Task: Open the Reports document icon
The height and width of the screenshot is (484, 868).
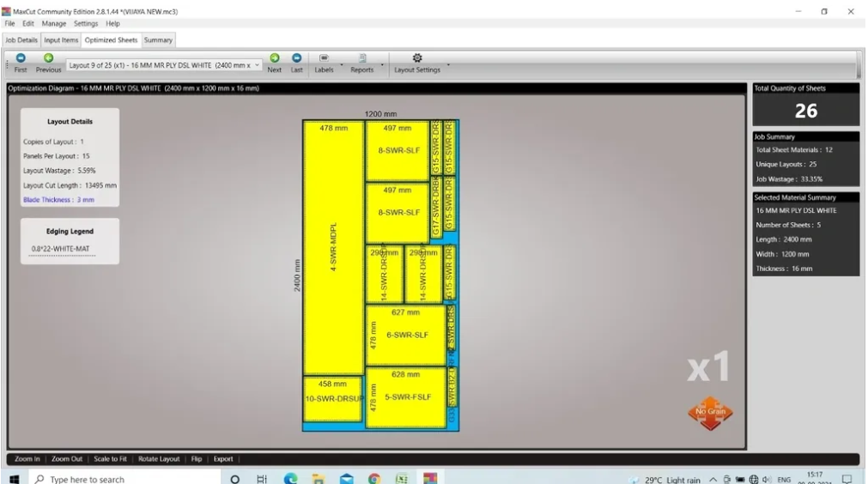Action: click(x=361, y=58)
